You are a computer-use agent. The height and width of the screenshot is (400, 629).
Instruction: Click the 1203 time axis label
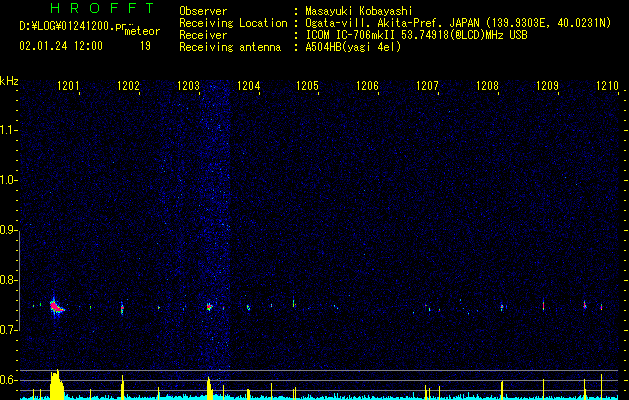tap(188, 85)
